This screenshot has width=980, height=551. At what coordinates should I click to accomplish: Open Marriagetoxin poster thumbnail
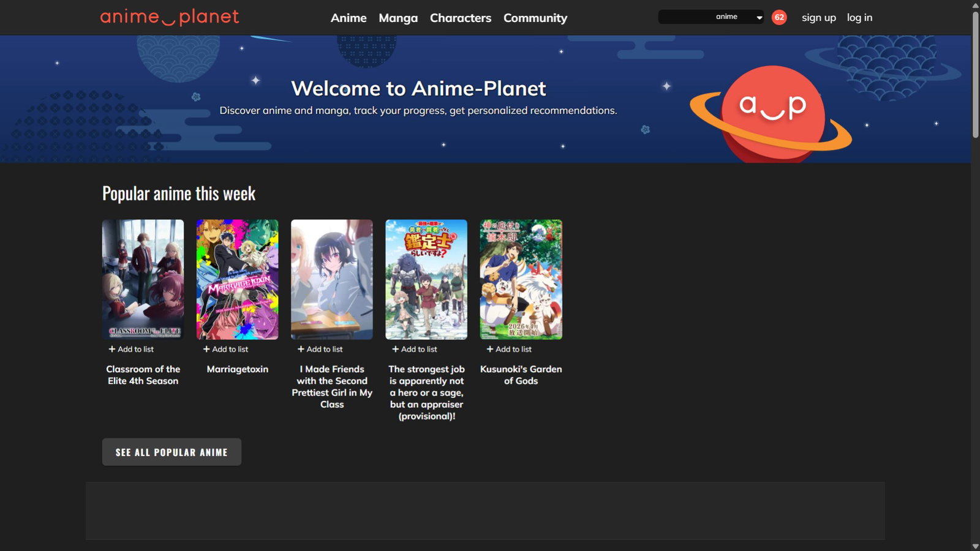coord(238,280)
